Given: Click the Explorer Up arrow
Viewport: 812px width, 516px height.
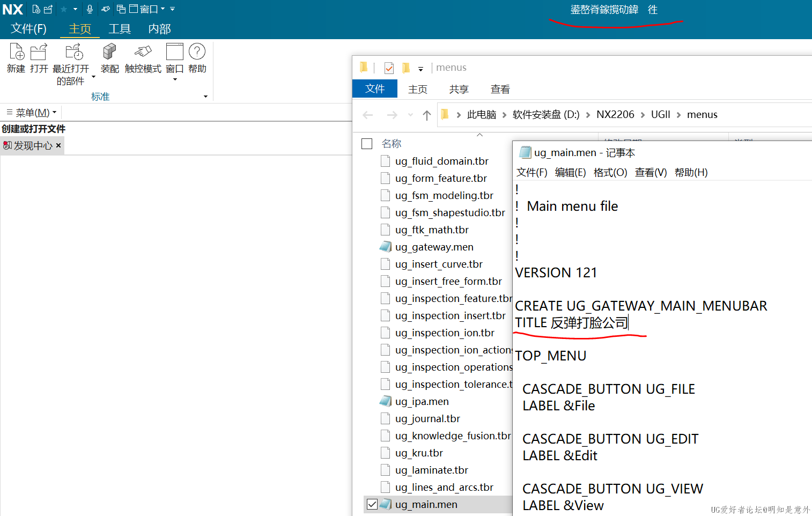Looking at the screenshot, I should [427, 115].
